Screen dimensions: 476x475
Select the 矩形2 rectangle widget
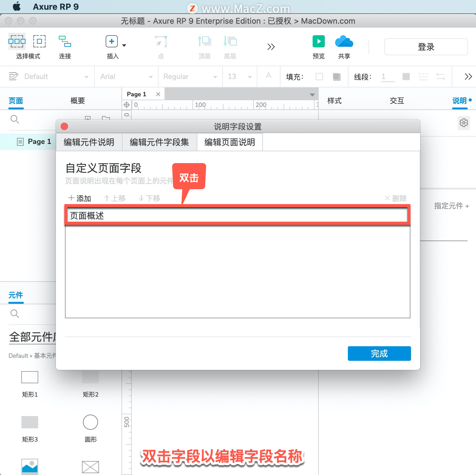pos(90,377)
